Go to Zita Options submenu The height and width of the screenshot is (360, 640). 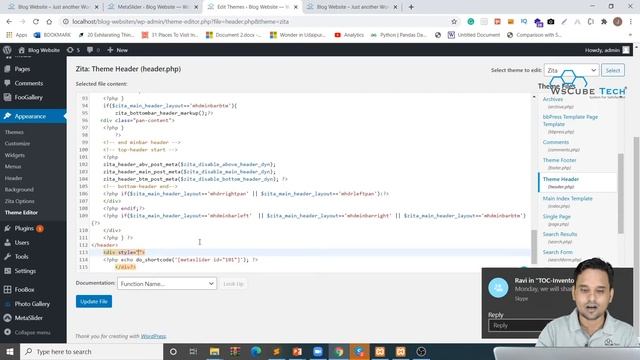(20, 201)
